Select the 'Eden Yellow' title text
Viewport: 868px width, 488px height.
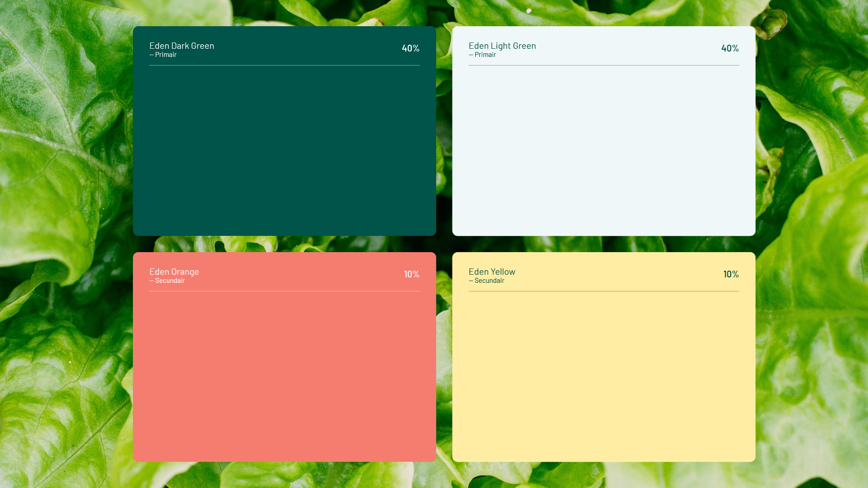tap(492, 272)
